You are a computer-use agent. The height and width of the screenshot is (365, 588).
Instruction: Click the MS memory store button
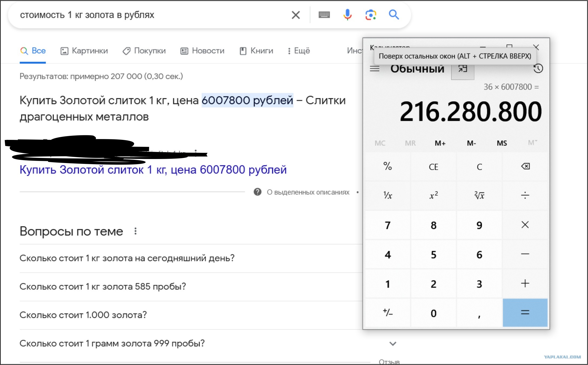pos(502,143)
